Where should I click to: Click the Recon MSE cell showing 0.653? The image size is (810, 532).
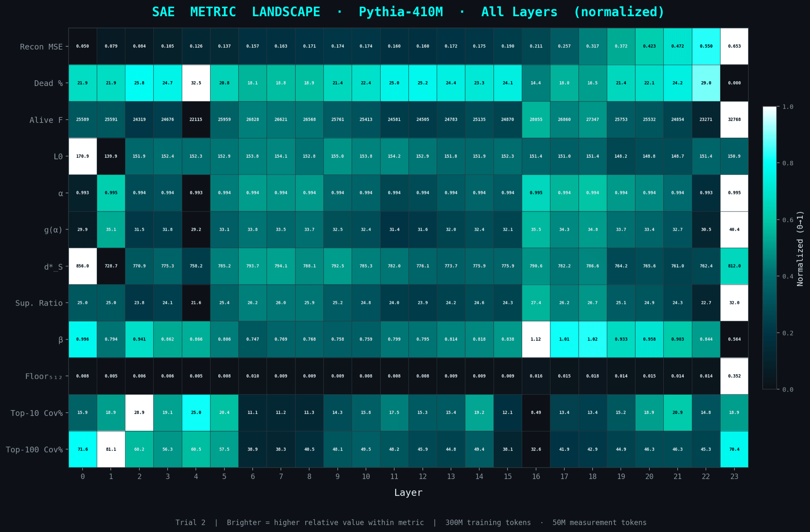click(x=734, y=46)
